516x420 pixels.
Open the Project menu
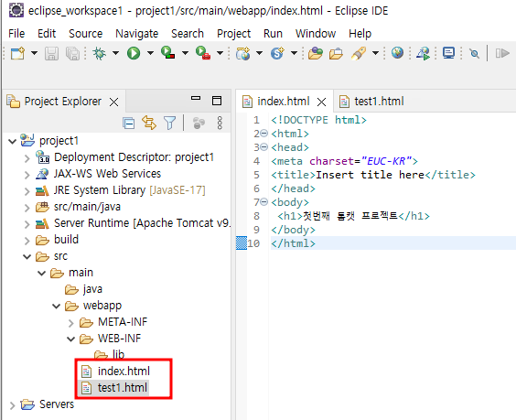(x=233, y=34)
